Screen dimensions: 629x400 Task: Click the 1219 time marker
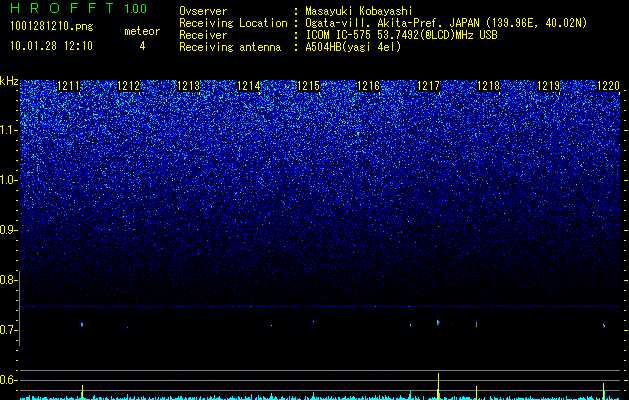548,86
